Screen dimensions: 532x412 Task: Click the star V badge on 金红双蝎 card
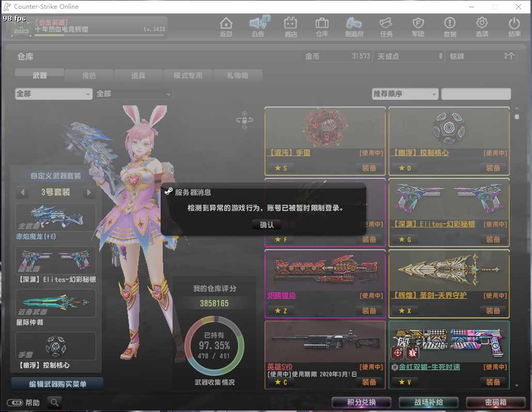(405, 382)
